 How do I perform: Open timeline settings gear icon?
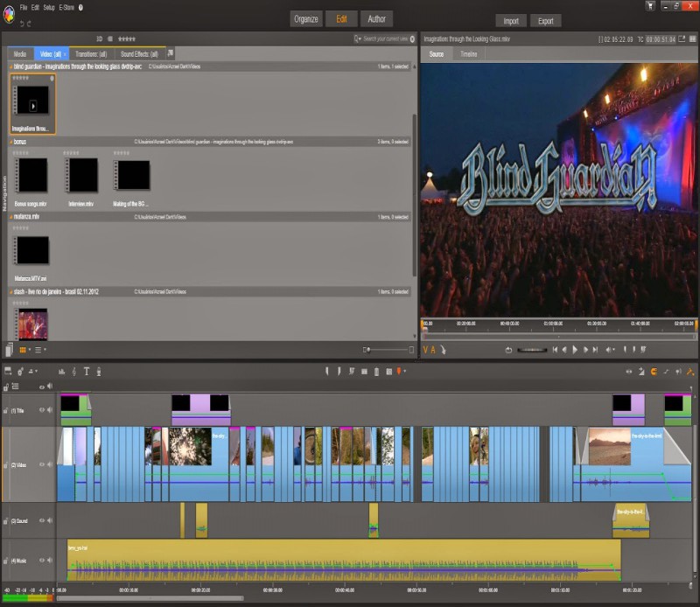point(20,372)
